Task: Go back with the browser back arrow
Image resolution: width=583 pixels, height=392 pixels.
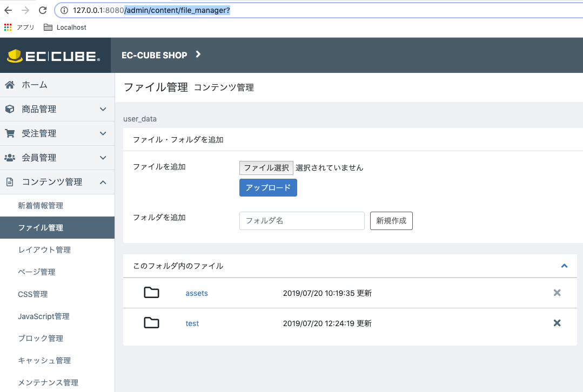Action: coord(8,10)
